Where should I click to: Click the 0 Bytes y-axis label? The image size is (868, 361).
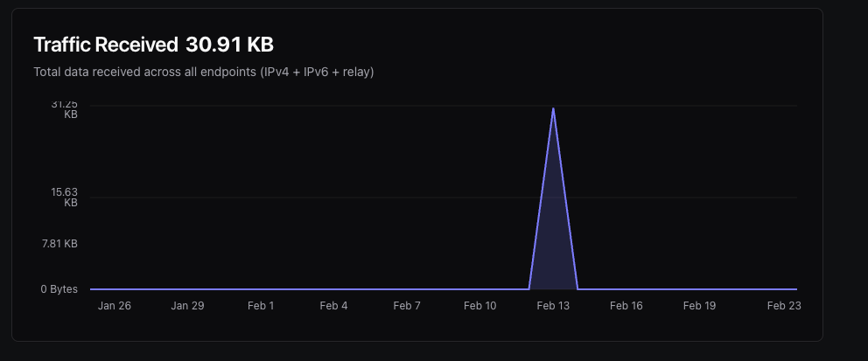click(x=59, y=289)
